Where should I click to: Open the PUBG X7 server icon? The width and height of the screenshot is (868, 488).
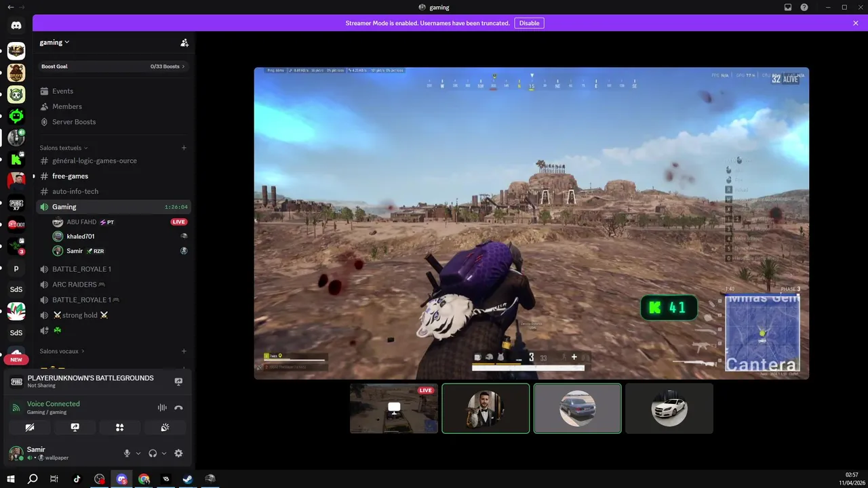click(x=16, y=203)
